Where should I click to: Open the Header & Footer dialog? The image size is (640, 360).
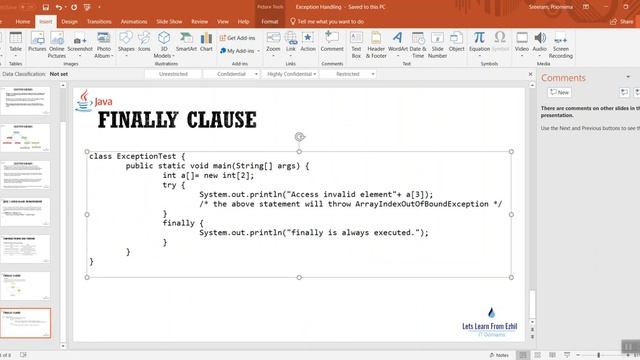[x=376, y=45]
